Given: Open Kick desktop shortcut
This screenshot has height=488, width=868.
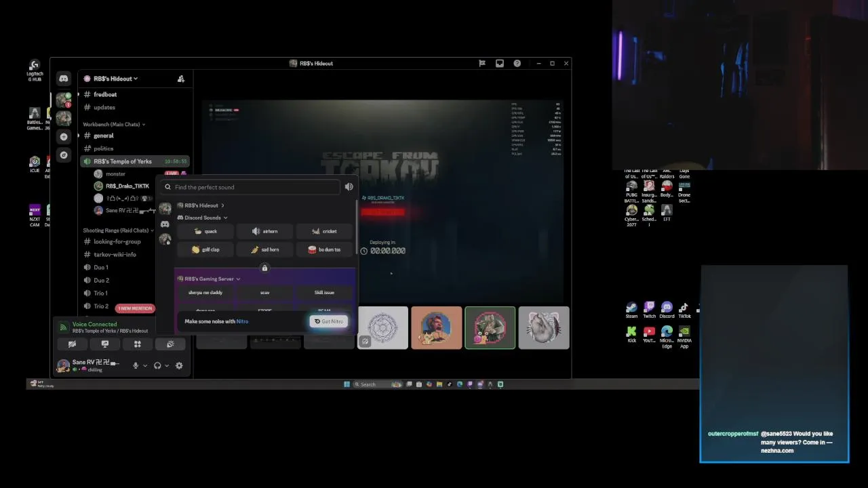Looking at the screenshot, I should (631, 335).
